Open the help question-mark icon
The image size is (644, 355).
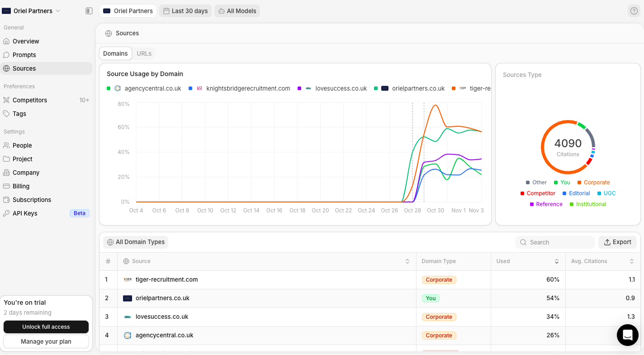click(x=634, y=10)
